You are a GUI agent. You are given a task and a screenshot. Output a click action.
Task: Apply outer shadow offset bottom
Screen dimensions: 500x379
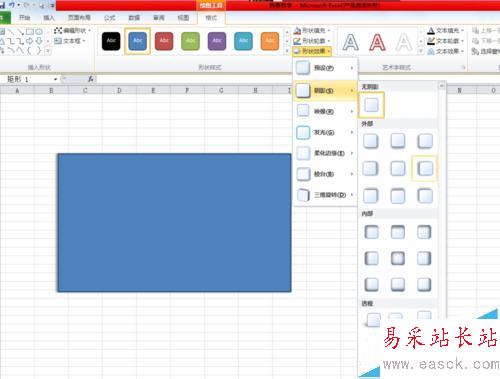398,141
